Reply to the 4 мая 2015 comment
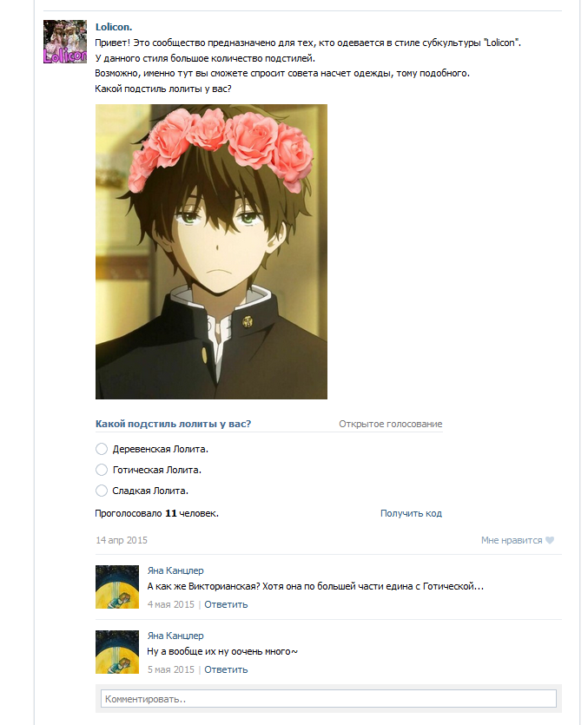 (x=226, y=604)
